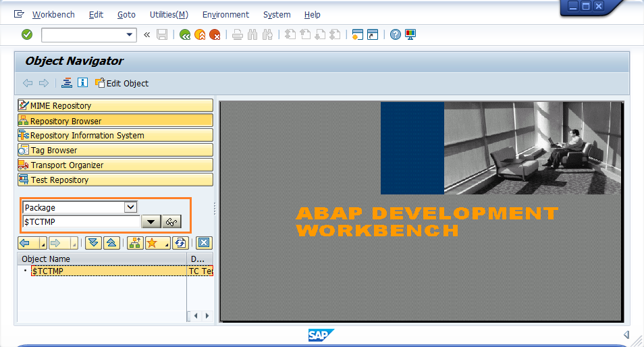The image size is (644, 347).
Task: Click the window menu icon left of Workbench
Action: click(x=19, y=14)
